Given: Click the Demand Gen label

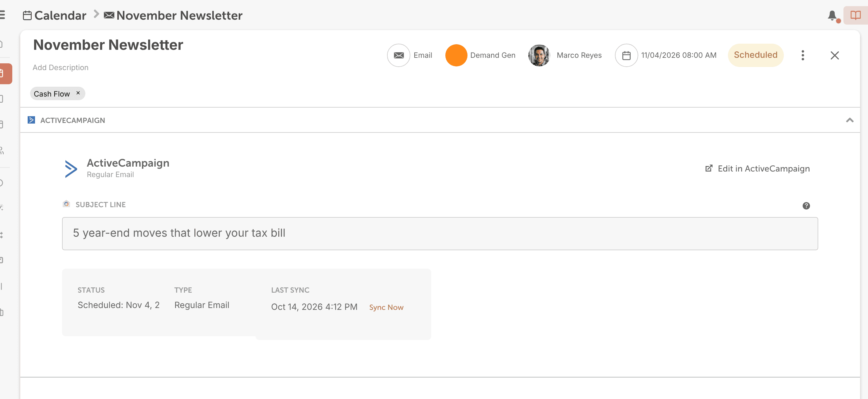Looking at the screenshot, I should 493,55.
